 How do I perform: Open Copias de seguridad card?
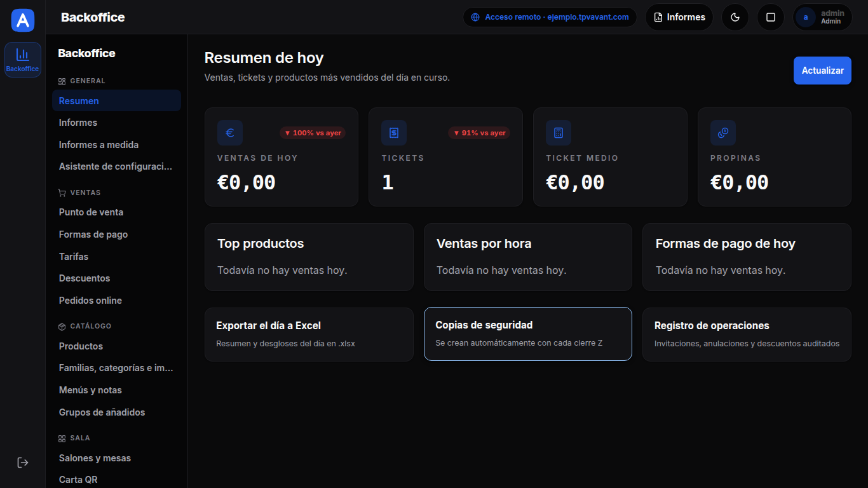click(528, 334)
